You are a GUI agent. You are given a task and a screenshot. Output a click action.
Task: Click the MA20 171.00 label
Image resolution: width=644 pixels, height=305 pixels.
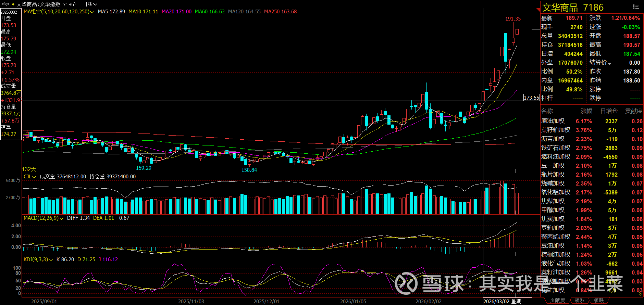pyautogui.click(x=176, y=12)
